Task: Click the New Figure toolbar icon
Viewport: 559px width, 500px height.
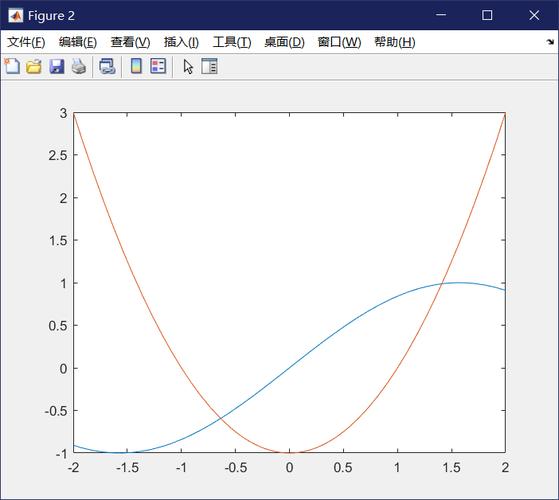Action: pyautogui.click(x=12, y=66)
